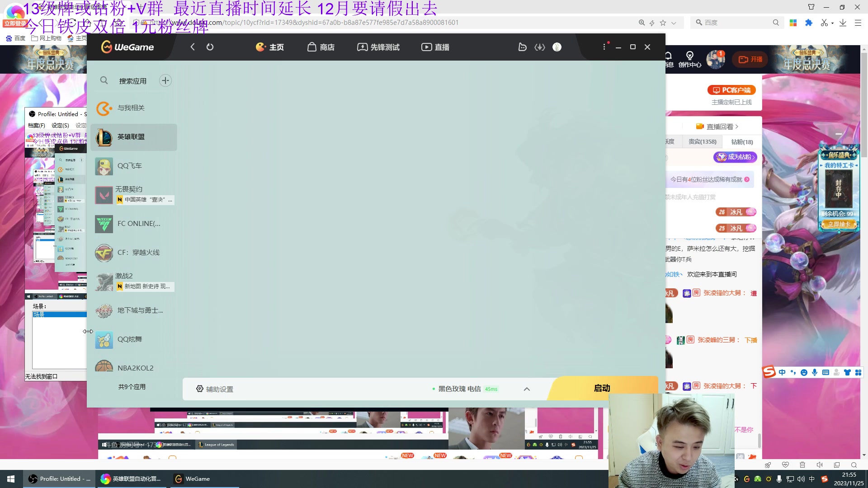The width and height of the screenshot is (868, 488).
Task: Select FC ONLINE game entry
Action: [134, 224]
